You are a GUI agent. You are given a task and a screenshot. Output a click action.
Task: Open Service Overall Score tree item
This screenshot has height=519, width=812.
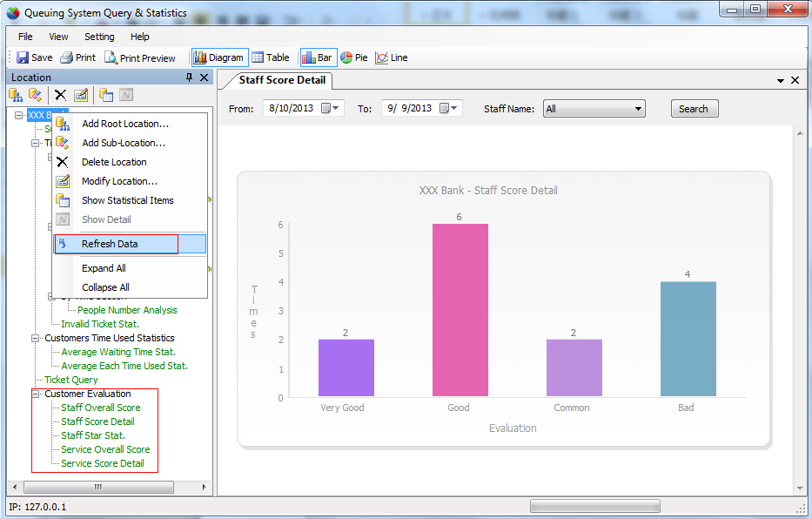point(105,449)
